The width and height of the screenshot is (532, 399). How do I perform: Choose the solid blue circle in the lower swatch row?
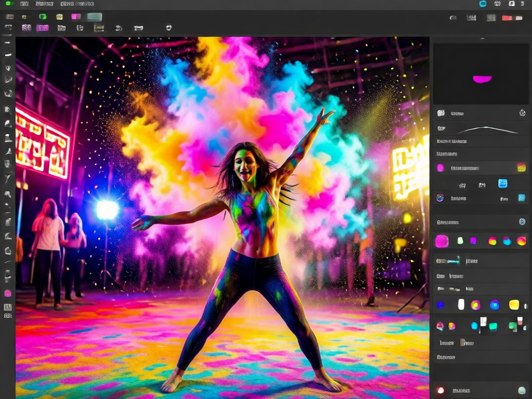point(441,305)
